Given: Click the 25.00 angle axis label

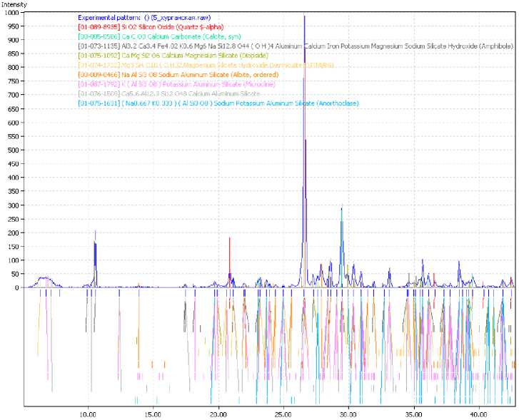Looking at the screenshot, I should coord(283,414).
